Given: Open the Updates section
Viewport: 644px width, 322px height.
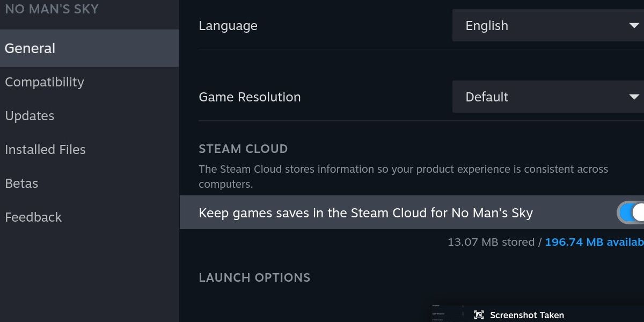Looking at the screenshot, I should 30,115.
